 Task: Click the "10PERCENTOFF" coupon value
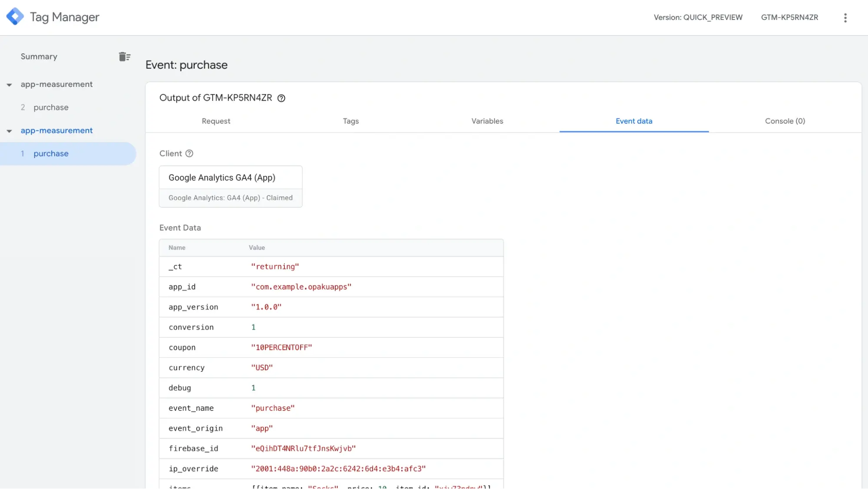(281, 347)
